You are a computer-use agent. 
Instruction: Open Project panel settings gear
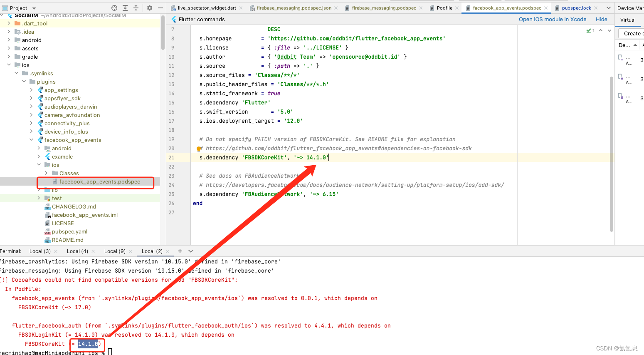(150, 8)
